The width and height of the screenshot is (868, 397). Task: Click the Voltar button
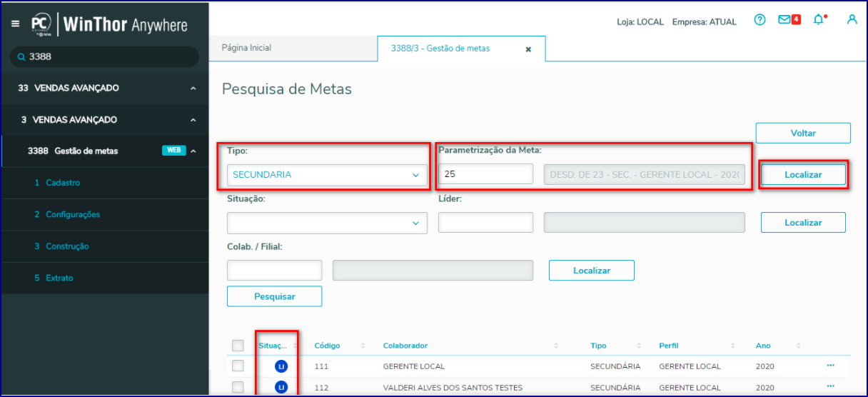[803, 133]
